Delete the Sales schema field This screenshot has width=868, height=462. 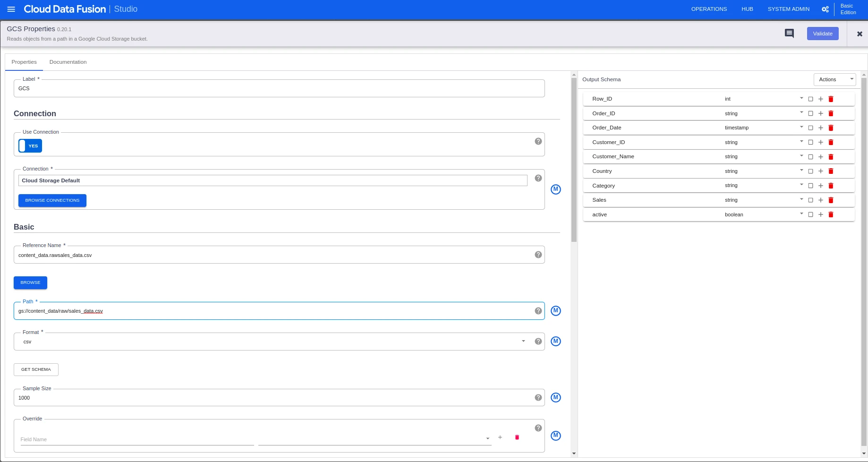pos(831,200)
